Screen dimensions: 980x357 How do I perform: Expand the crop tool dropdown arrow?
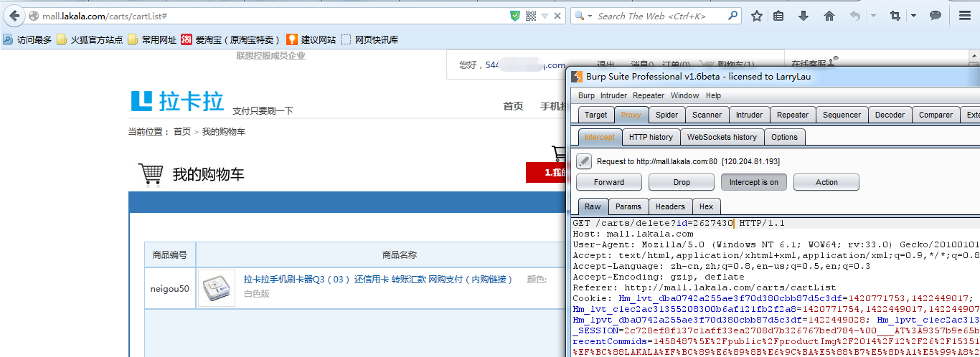(x=913, y=16)
